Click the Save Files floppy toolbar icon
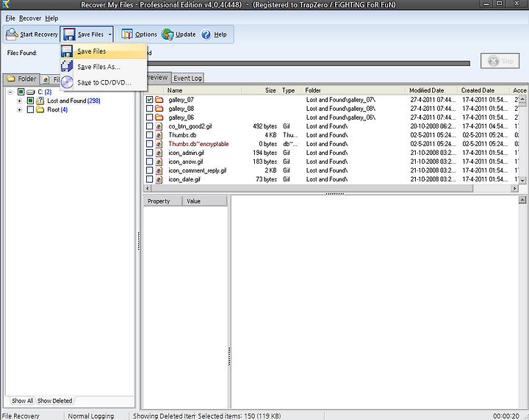The image size is (529, 420). [69, 35]
